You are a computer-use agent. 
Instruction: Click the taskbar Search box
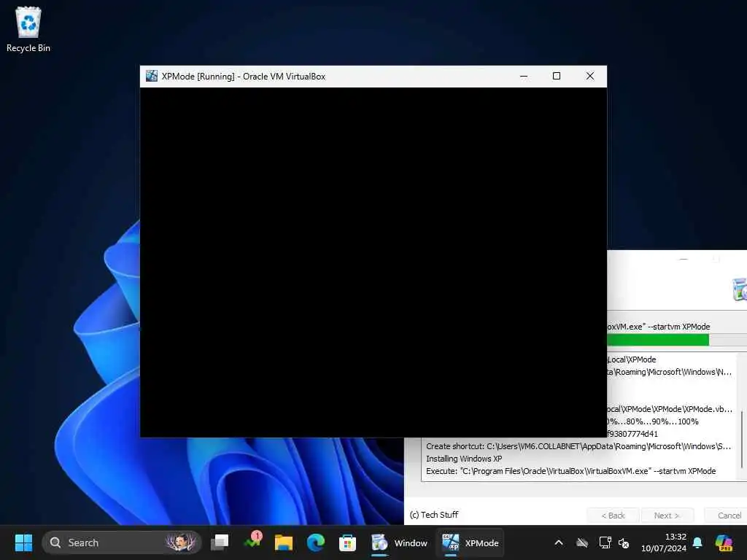pyautogui.click(x=122, y=542)
